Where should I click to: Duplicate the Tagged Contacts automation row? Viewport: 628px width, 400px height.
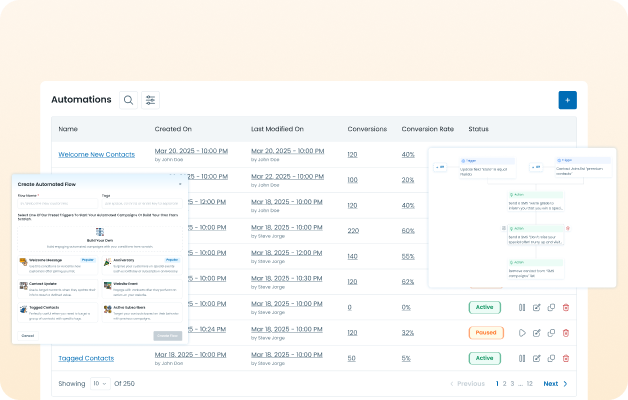(551, 358)
